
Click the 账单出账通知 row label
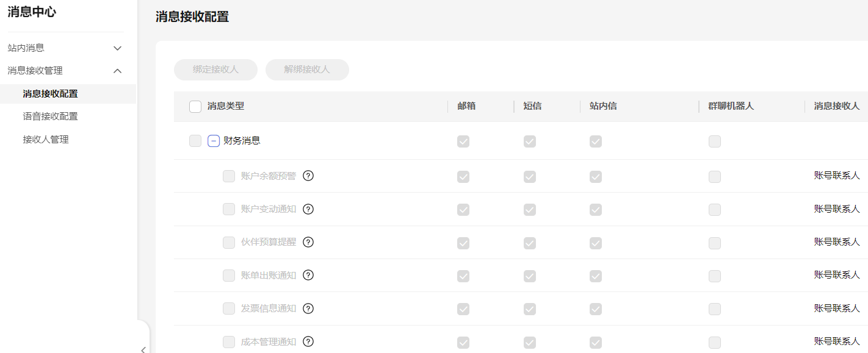pos(269,276)
